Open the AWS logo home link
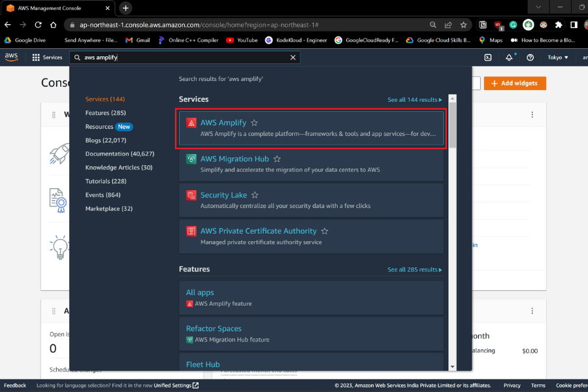The image size is (588, 392). click(x=11, y=57)
